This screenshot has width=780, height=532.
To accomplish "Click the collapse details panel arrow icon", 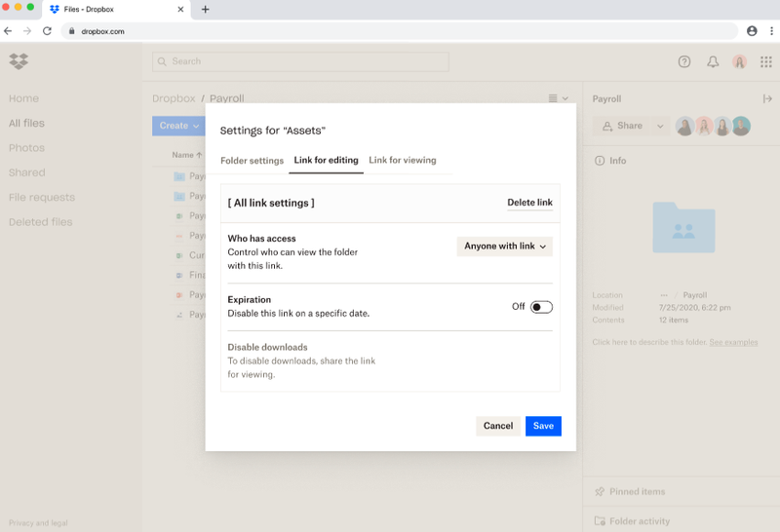I will pos(767,98).
